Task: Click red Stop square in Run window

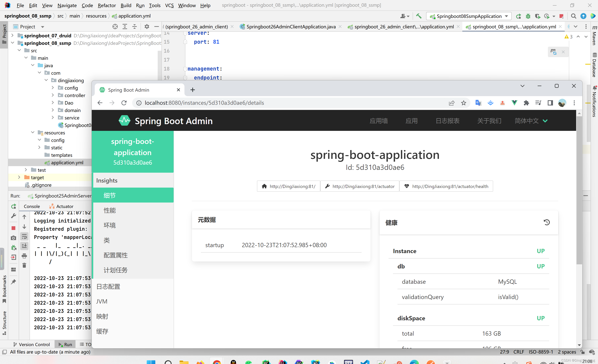Action: tap(14, 228)
